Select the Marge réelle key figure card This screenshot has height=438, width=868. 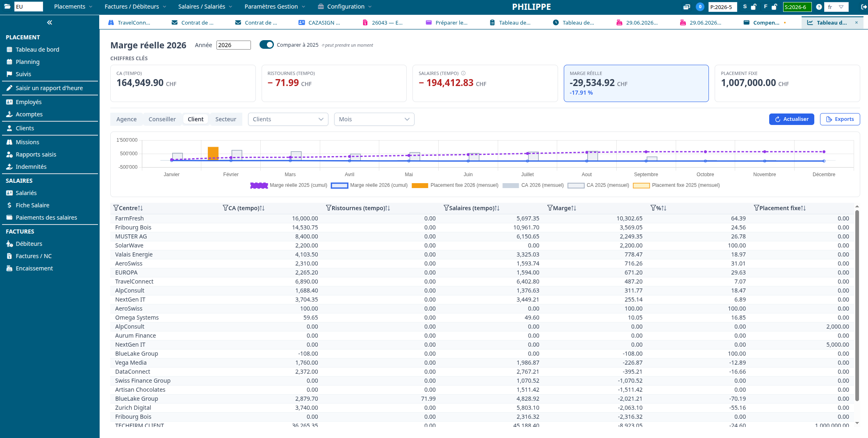(x=636, y=83)
